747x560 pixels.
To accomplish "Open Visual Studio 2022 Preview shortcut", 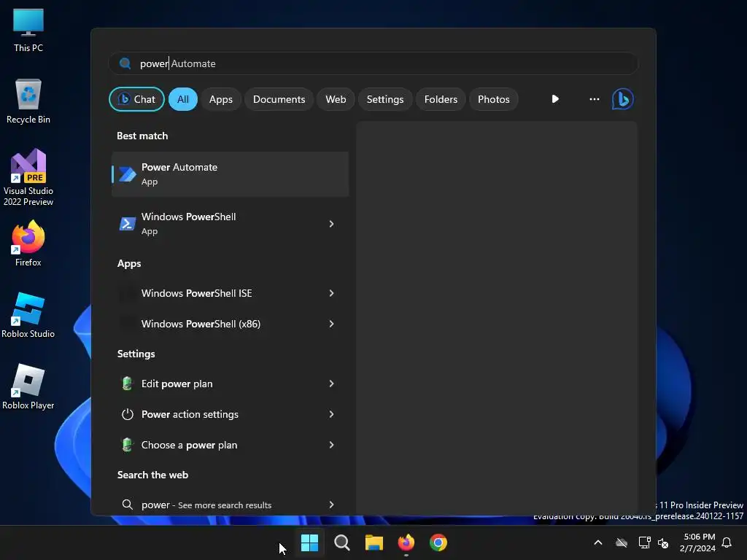I will click(x=28, y=177).
